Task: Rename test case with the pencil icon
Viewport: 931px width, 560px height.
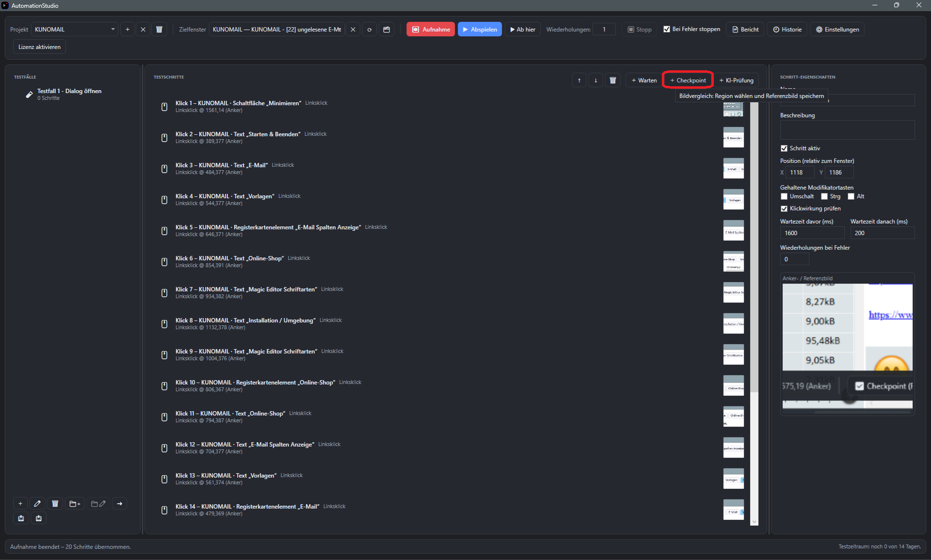Action: [x=37, y=504]
